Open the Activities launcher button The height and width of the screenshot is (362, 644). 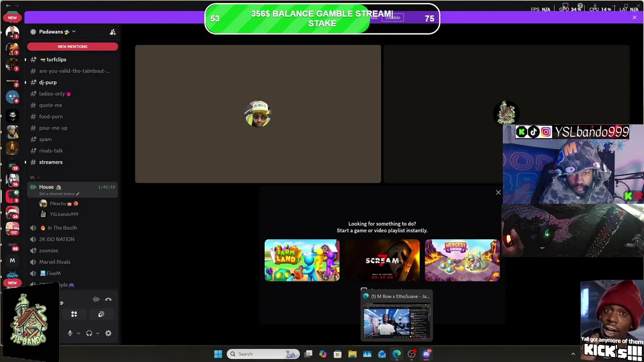point(74,314)
